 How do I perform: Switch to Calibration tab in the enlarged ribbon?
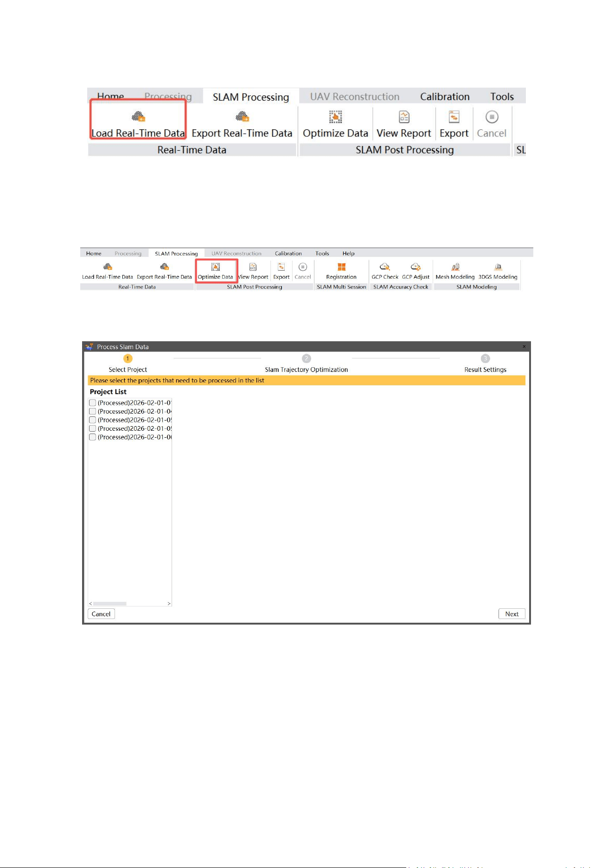click(x=445, y=96)
